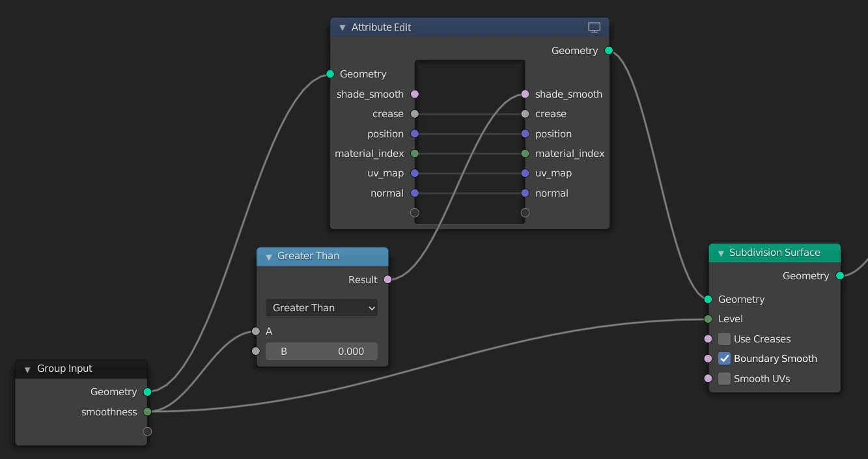Select the left shade_smooth socket in Attribute Edit
The image size is (868, 459).
click(415, 94)
